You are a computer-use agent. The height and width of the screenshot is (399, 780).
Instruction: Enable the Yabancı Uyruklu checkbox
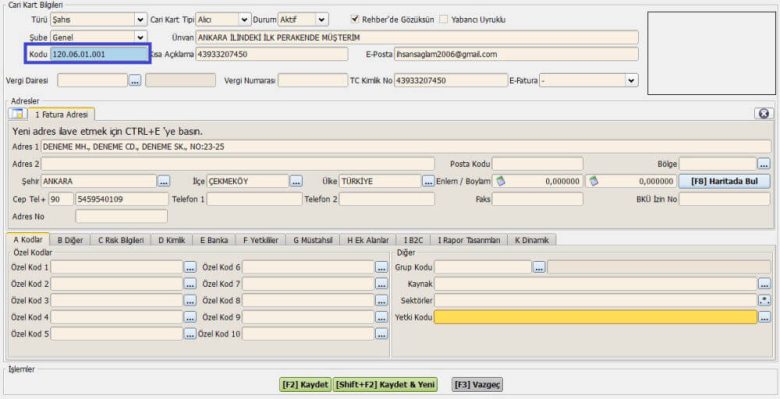[443, 20]
